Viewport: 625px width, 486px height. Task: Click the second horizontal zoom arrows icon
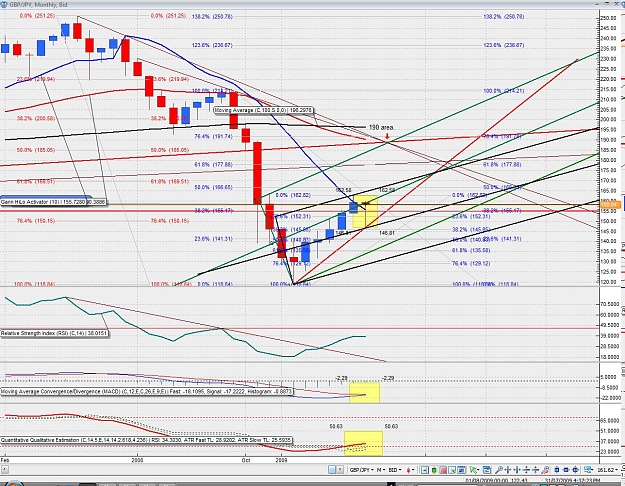pos(517,470)
